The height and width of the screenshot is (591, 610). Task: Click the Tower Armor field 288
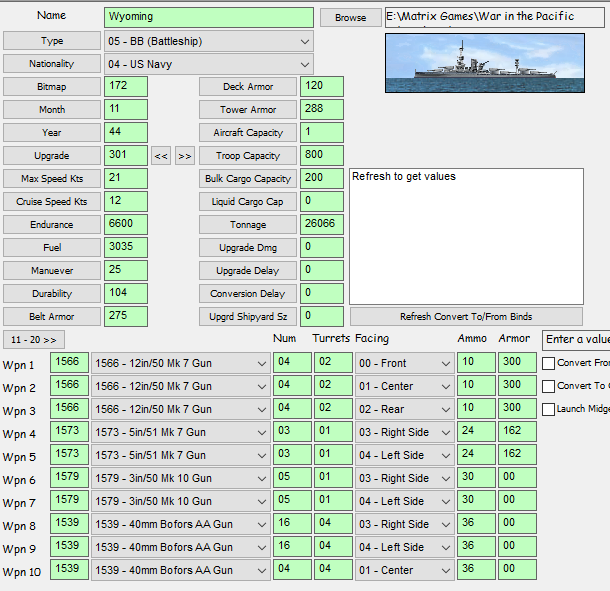pos(322,109)
